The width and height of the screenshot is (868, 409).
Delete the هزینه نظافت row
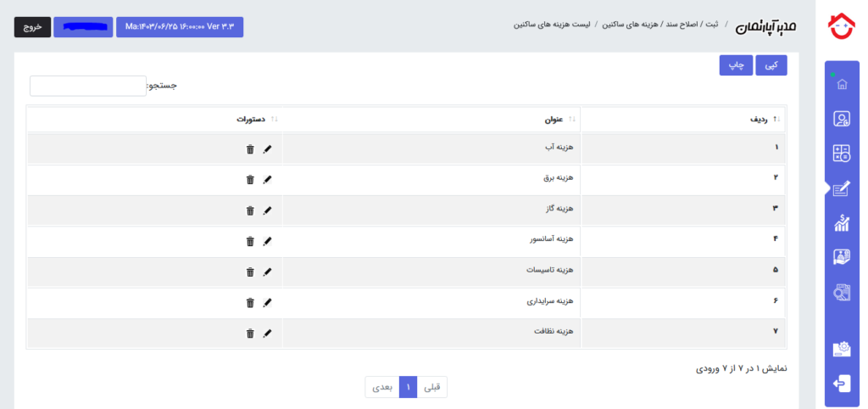tap(250, 333)
